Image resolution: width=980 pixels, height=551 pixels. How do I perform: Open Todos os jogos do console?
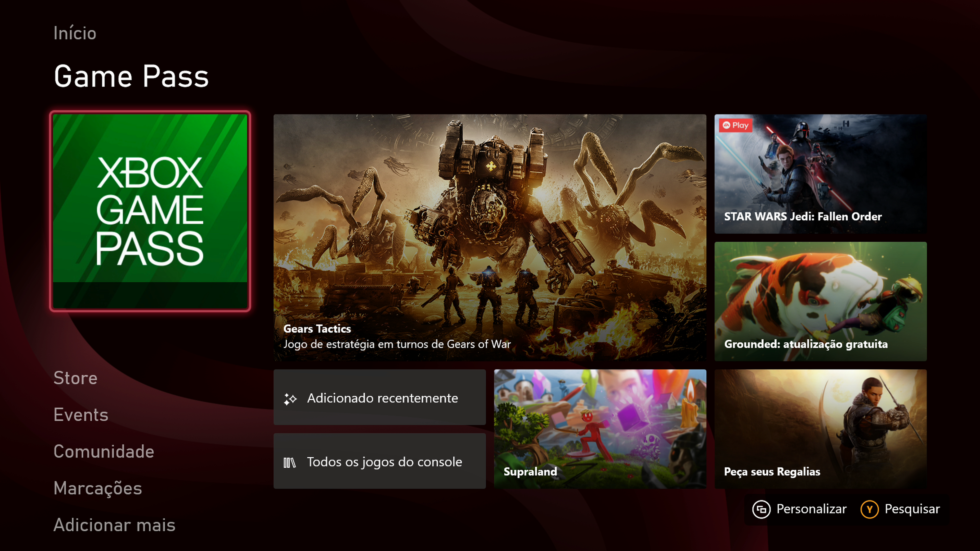[x=379, y=460]
